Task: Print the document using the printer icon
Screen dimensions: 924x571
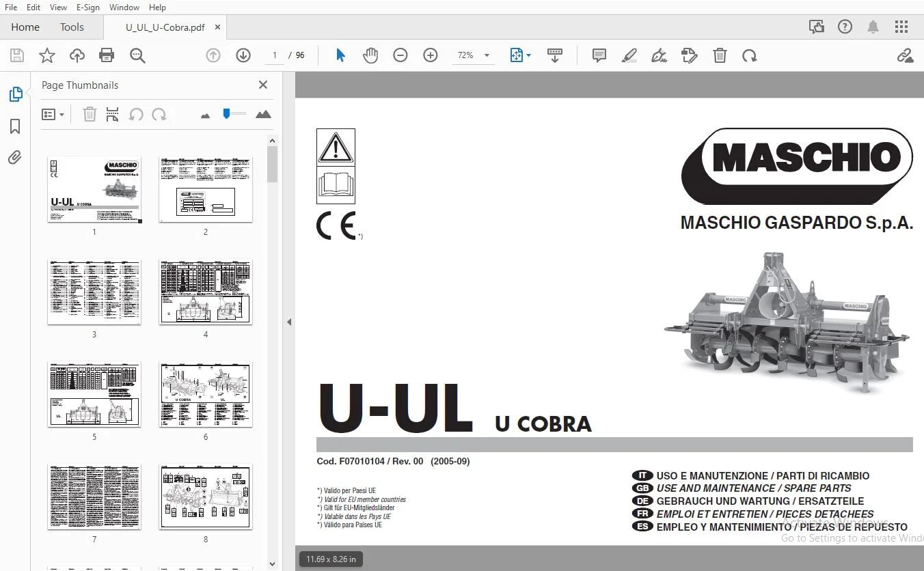Action: point(107,55)
